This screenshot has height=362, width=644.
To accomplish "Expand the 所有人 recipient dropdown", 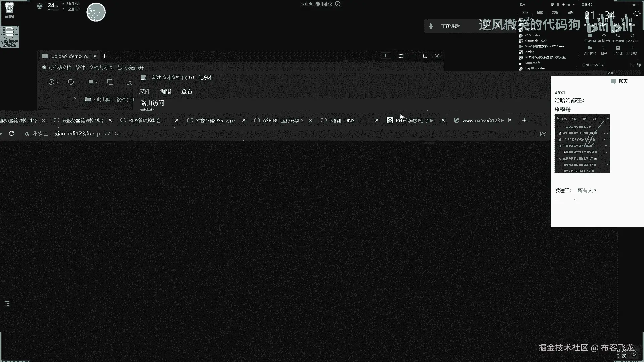I will tap(587, 190).
